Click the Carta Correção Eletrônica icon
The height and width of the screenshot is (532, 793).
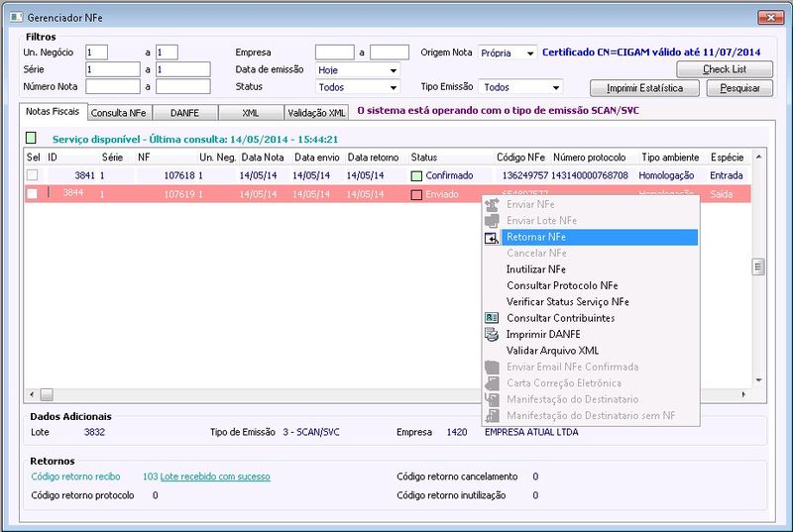(492, 383)
